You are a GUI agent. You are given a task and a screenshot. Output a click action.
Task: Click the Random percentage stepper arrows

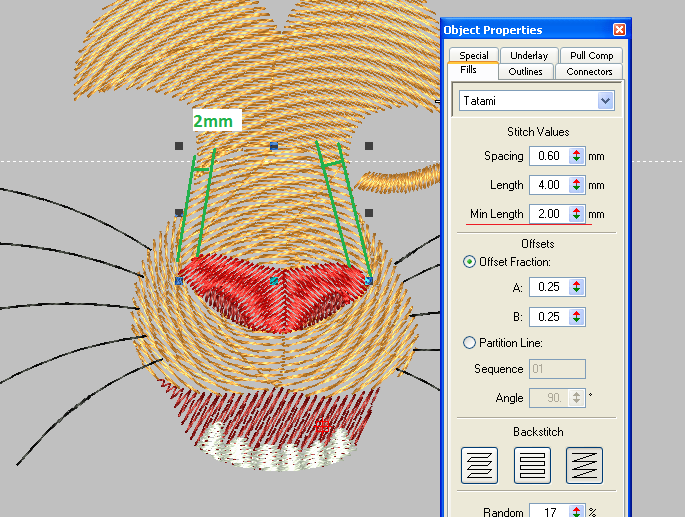point(576,512)
